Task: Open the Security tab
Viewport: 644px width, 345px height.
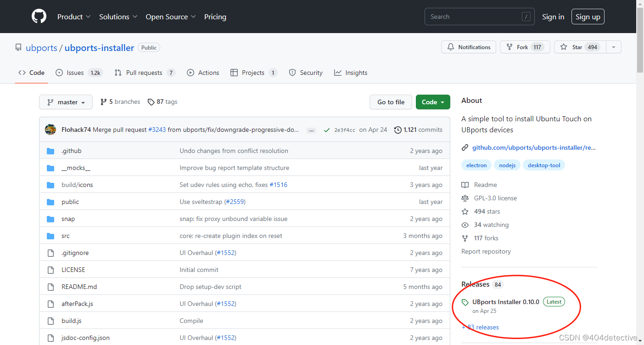Action: point(306,73)
